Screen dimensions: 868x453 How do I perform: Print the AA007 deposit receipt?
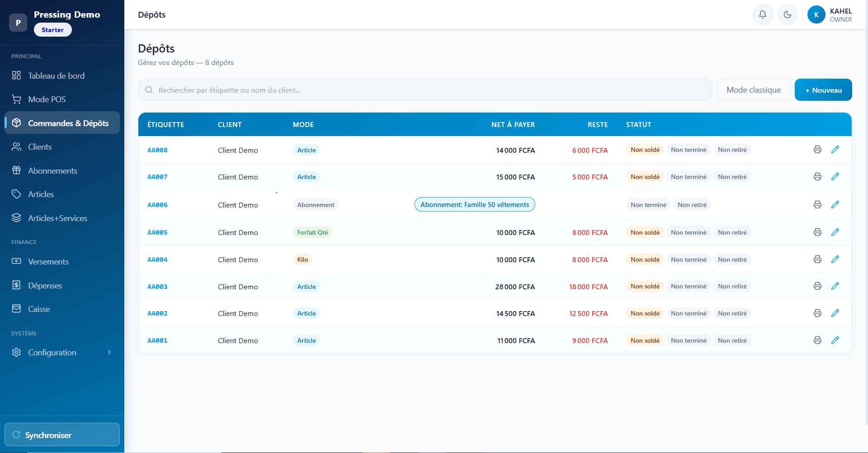[x=817, y=177]
